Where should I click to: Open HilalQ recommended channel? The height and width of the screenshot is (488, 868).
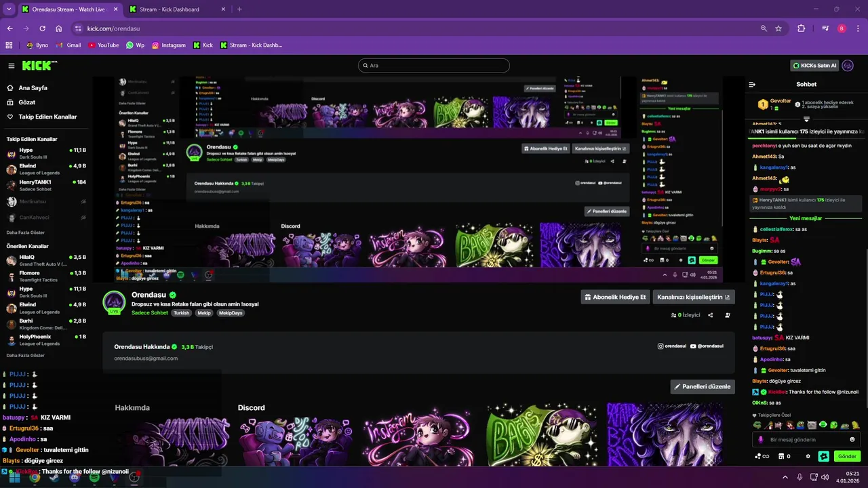[x=46, y=260]
